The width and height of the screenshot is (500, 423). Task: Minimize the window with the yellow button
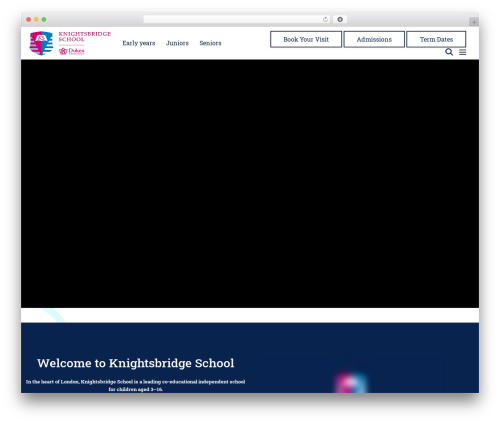click(36, 20)
